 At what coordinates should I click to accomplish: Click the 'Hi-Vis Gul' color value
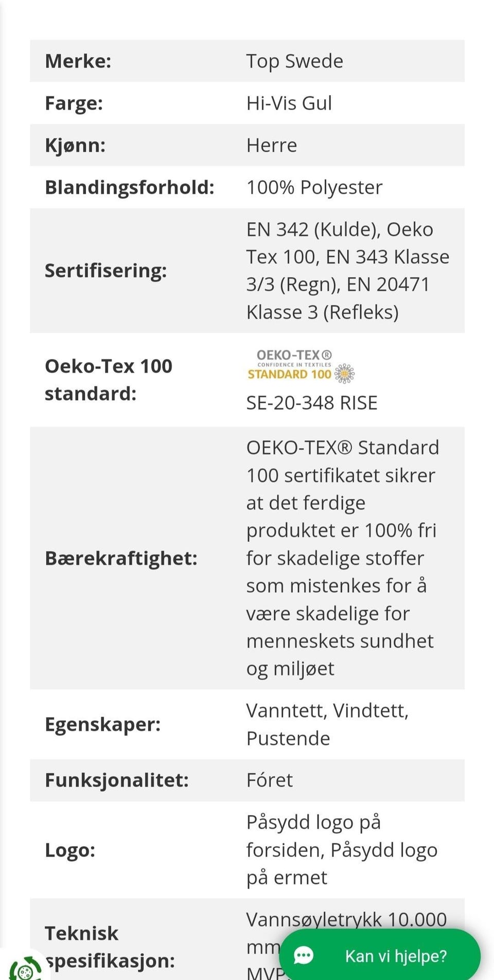(x=289, y=103)
